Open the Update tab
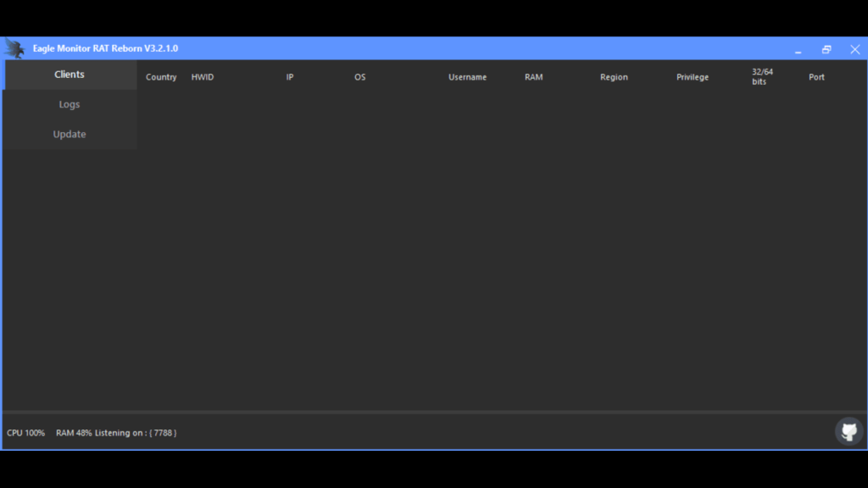This screenshot has height=488, width=868. pos(70,135)
